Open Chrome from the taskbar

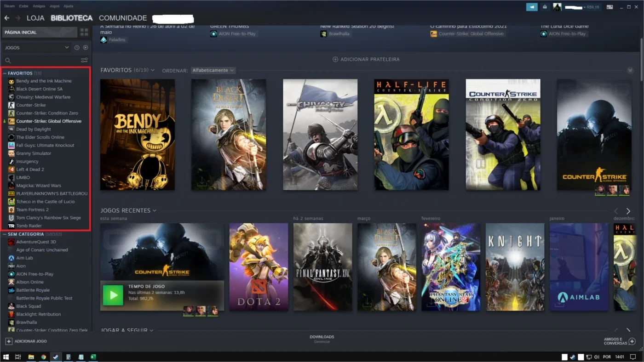tap(43, 357)
